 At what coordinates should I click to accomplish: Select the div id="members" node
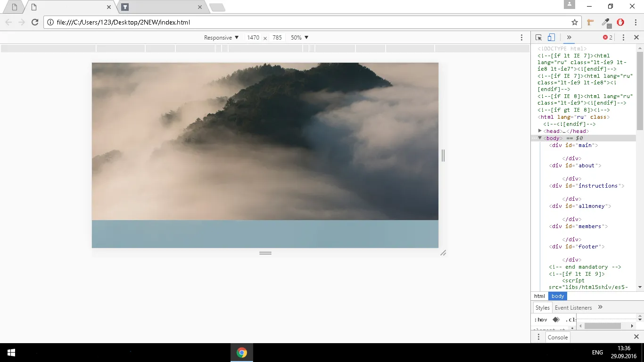pos(578,226)
